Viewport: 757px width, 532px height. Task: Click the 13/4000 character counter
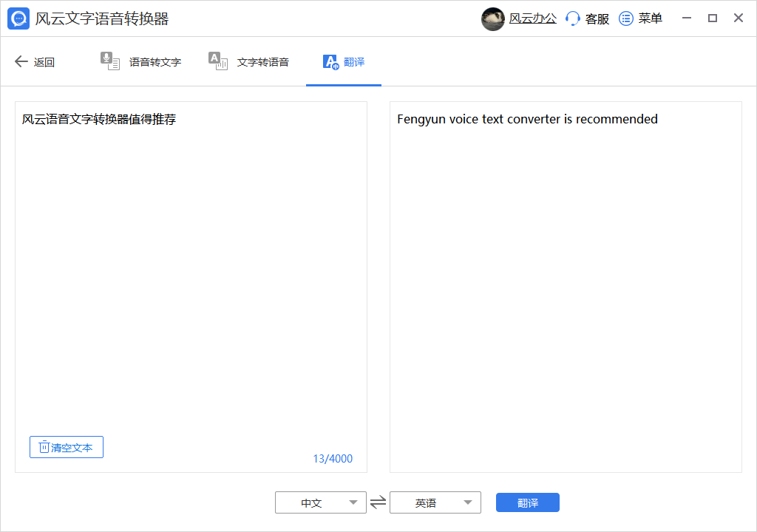333,459
